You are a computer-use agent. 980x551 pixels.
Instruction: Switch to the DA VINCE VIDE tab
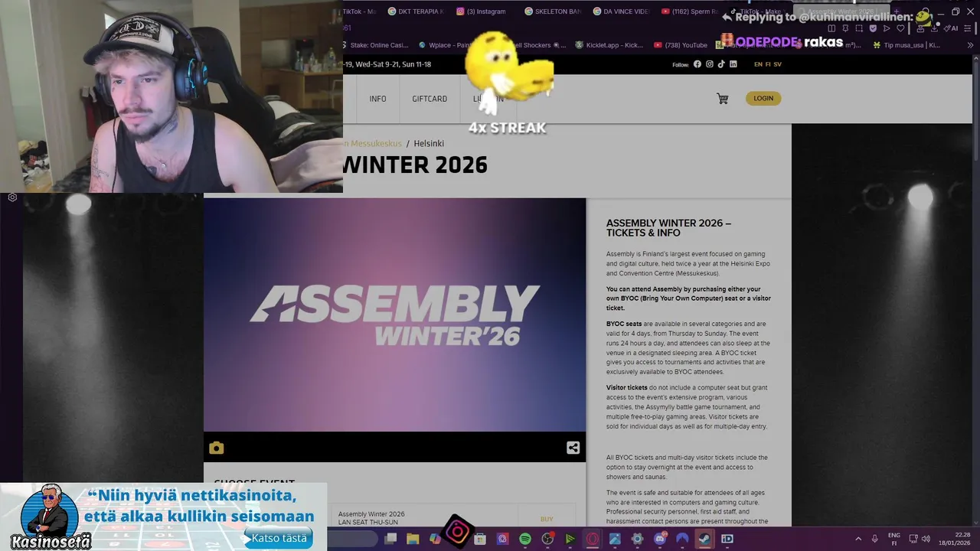pyautogui.click(x=622, y=11)
